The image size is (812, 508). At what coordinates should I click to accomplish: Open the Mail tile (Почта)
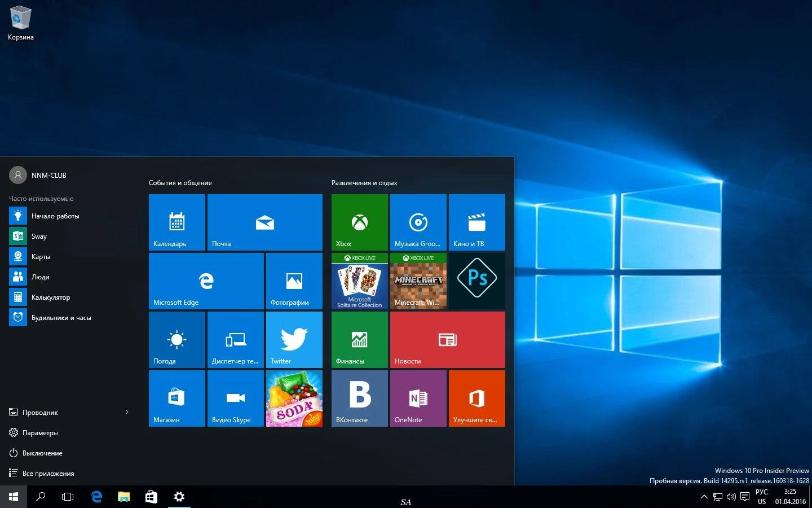[265, 222]
